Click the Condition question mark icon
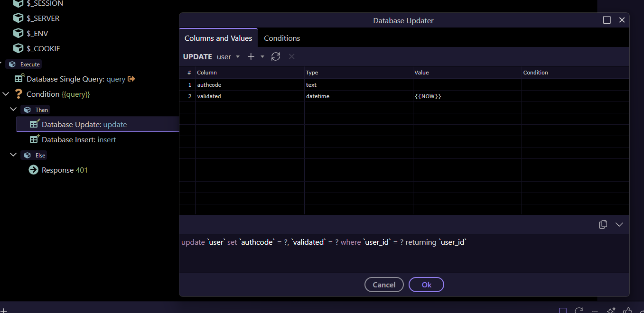The image size is (644, 313). (x=18, y=93)
